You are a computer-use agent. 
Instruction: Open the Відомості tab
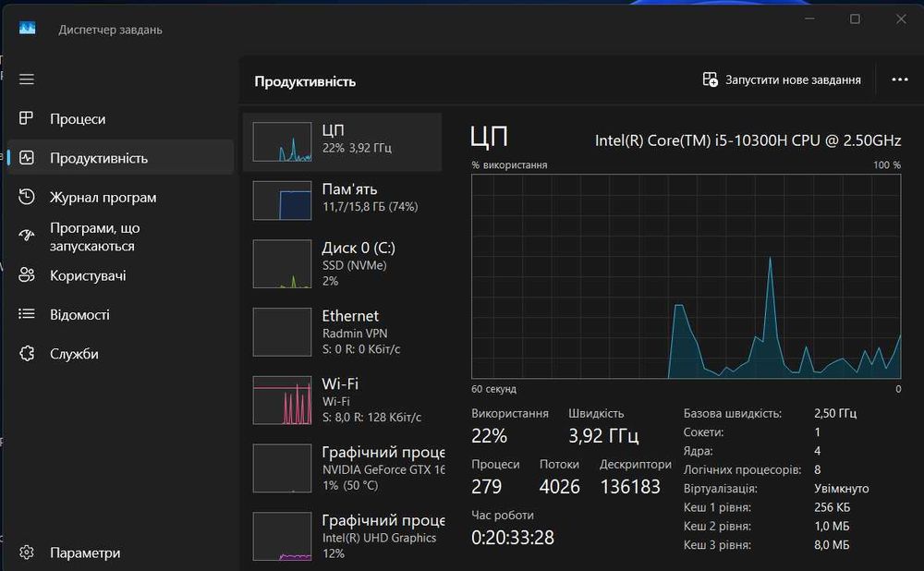point(121,314)
